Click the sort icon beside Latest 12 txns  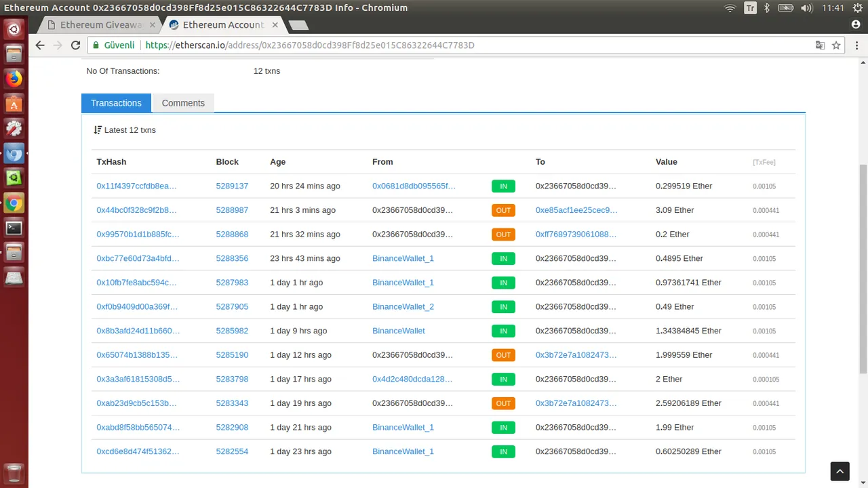pos(98,129)
